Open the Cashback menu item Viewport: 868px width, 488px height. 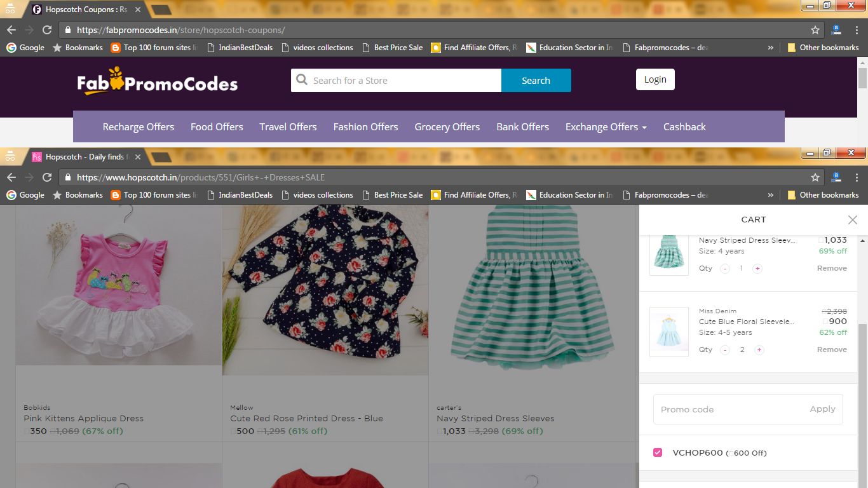684,126
